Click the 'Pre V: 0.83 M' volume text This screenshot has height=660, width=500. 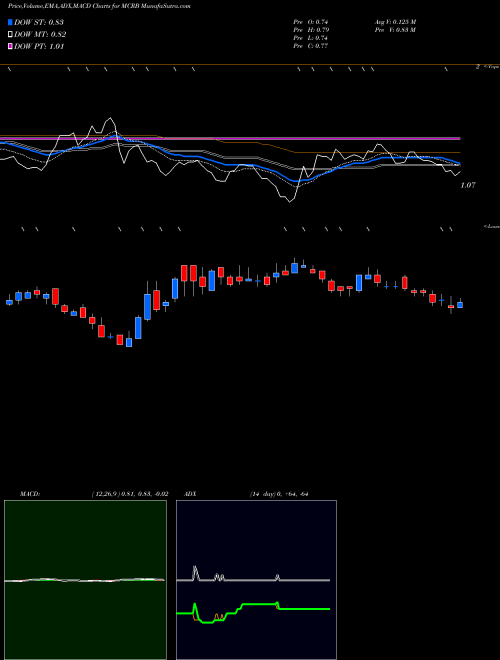[x=395, y=30]
